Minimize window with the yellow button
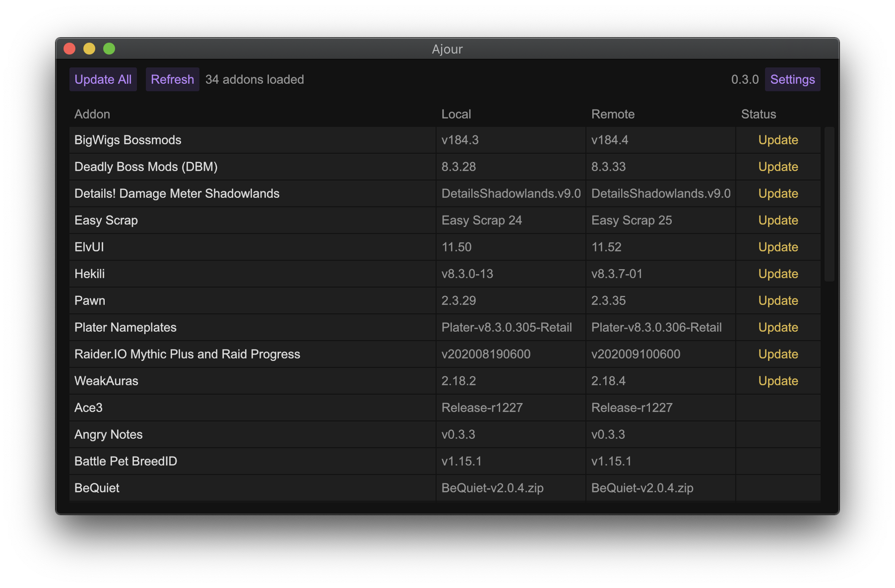 click(89, 49)
